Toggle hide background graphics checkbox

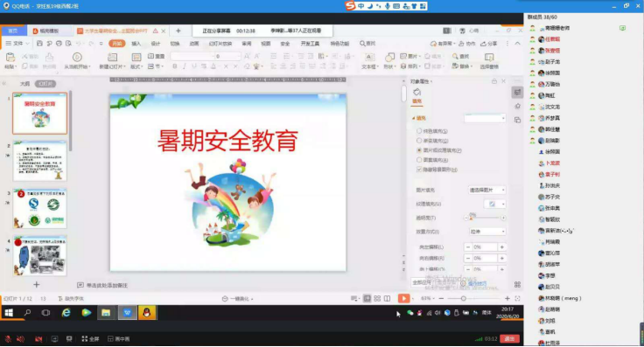[x=419, y=170]
